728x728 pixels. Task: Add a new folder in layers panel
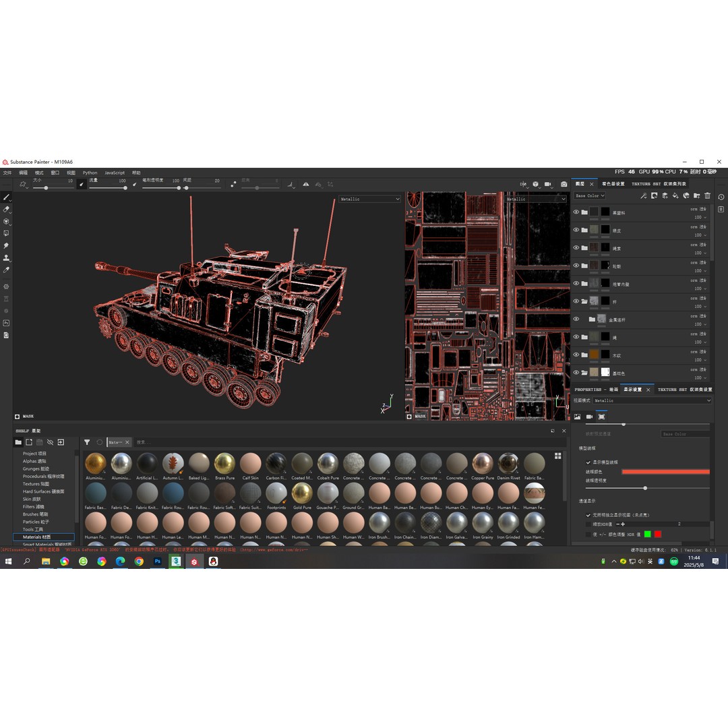click(x=697, y=196)
